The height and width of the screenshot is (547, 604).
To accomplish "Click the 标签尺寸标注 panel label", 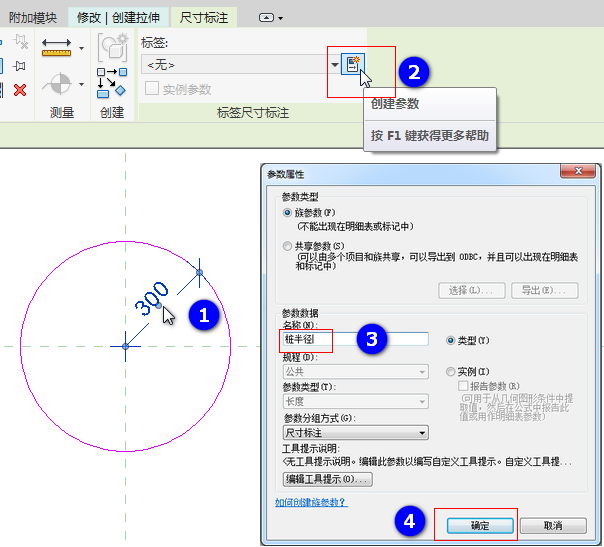I will click(x=253, y=112).
